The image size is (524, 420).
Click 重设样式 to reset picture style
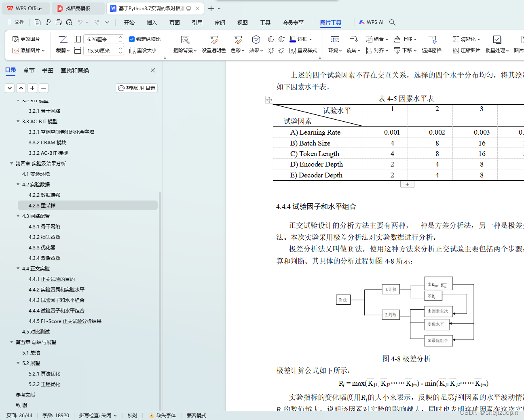coord(304,51)
